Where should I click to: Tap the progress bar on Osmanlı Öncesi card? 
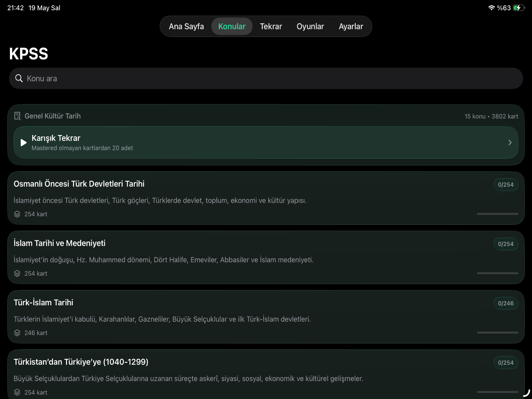497,214
